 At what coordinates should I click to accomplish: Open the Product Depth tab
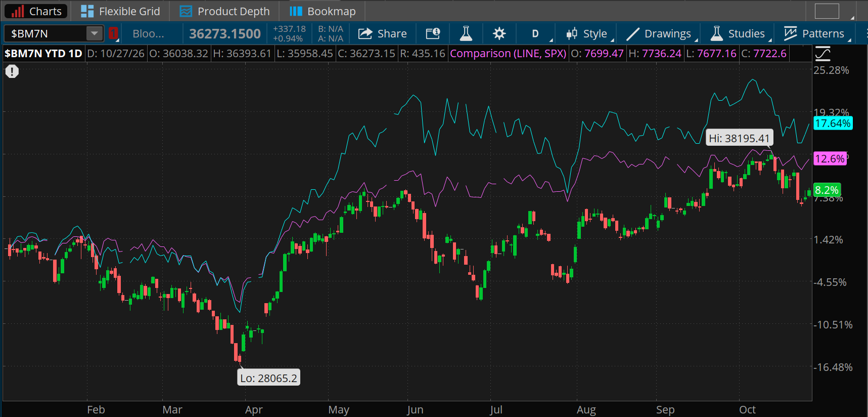pos(225,11)
